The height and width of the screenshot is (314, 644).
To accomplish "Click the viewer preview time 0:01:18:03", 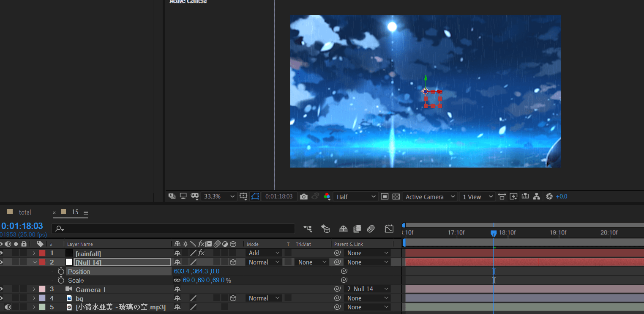I will pyautogui.click(x=279, y=196).
